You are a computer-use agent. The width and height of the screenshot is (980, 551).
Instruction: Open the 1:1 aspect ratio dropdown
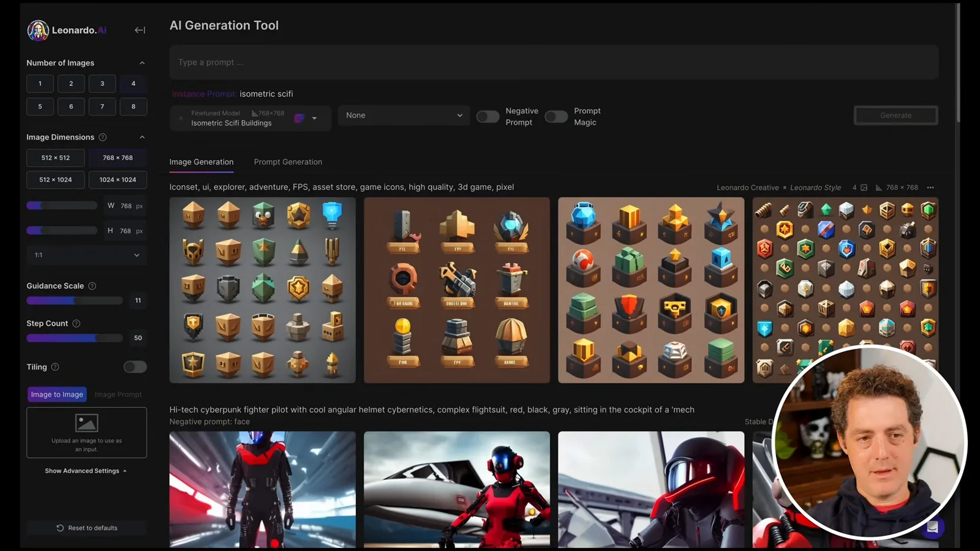(86, 255)
